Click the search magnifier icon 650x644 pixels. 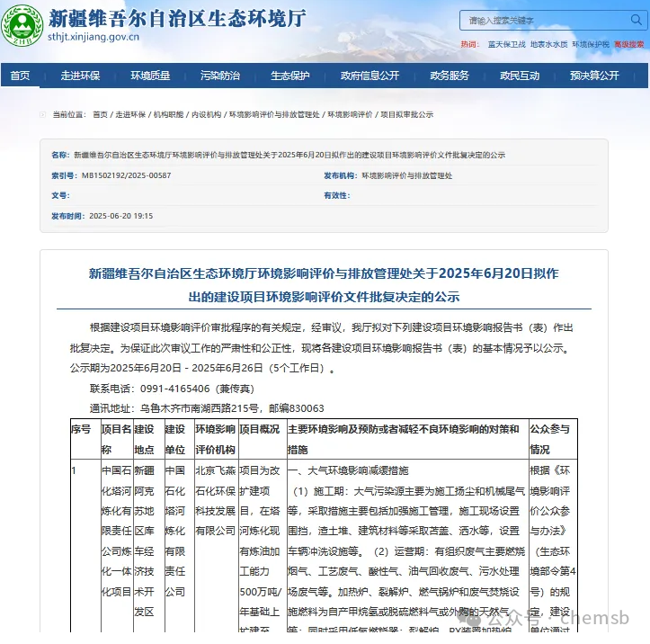pos(636,20)
